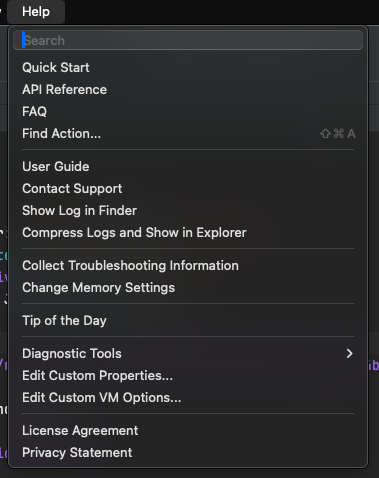Open Edit Custom Properties…
Viewport: 379px width, 478px height.
click(188, 376)
